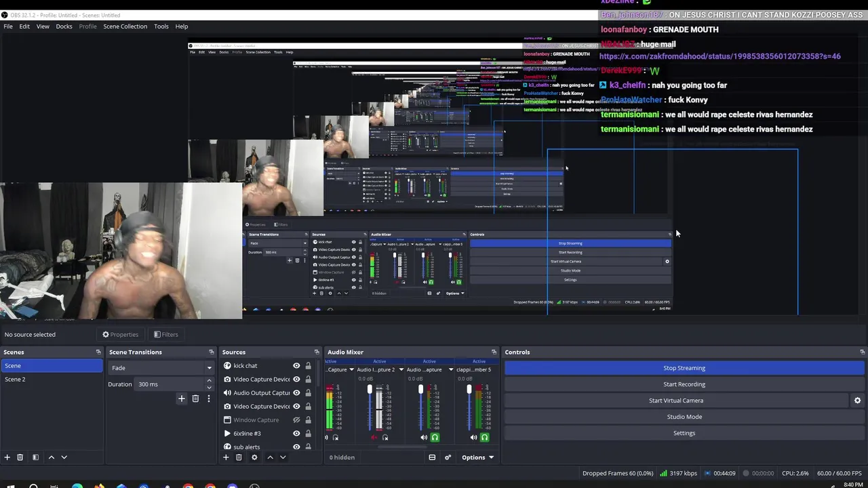
Task: Move the source up with the Sources up arrow
Action: tap(270, 457)
